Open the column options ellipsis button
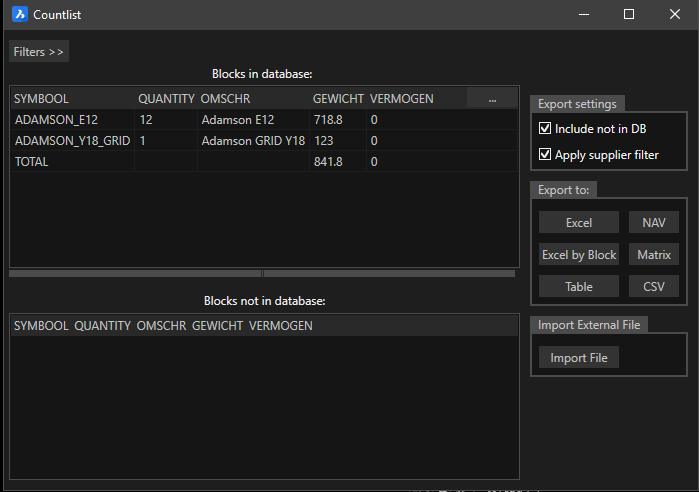 point(492,99)
